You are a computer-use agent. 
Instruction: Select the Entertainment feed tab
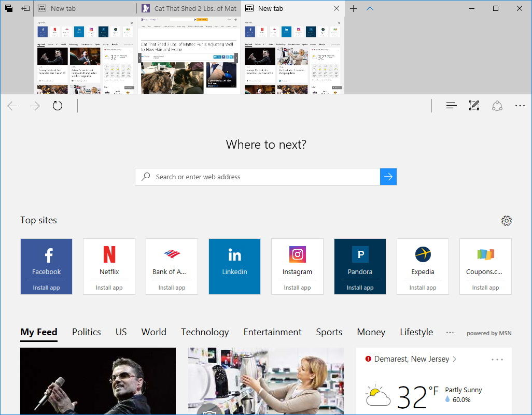point(272,332)
